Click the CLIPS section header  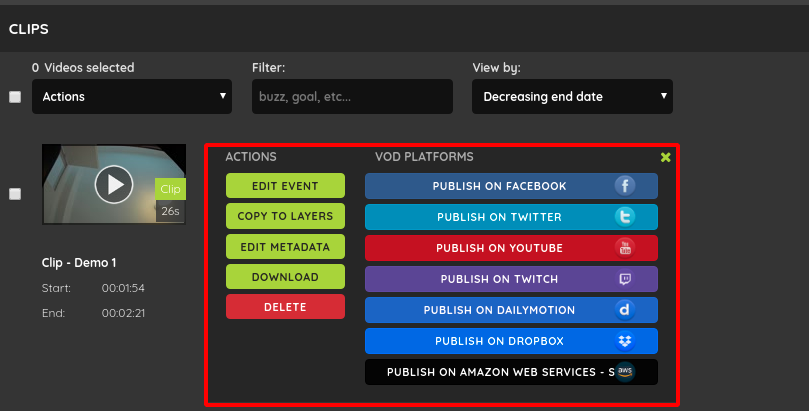point(29,29)
